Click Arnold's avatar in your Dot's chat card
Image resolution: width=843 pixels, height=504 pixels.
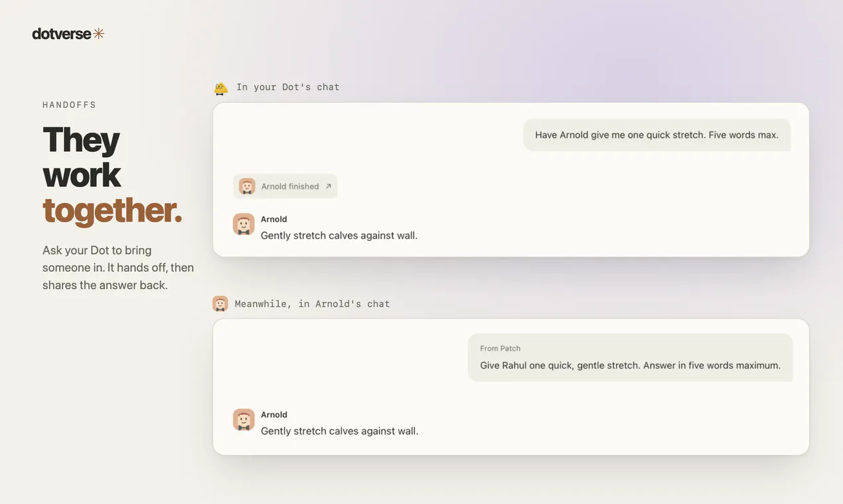(x=244, y=224)
